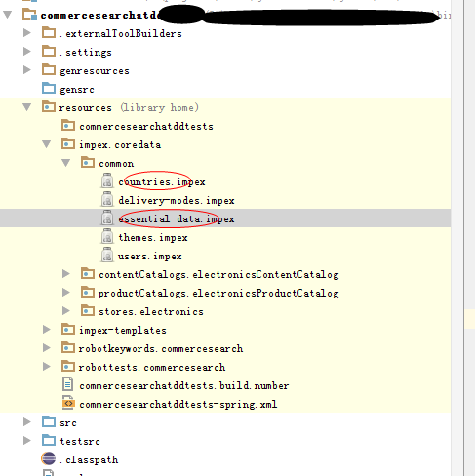The width and height of the screenshot is (475, 476).
Task: Click the contentCatalogs package icon
Action: click(88, 274)
